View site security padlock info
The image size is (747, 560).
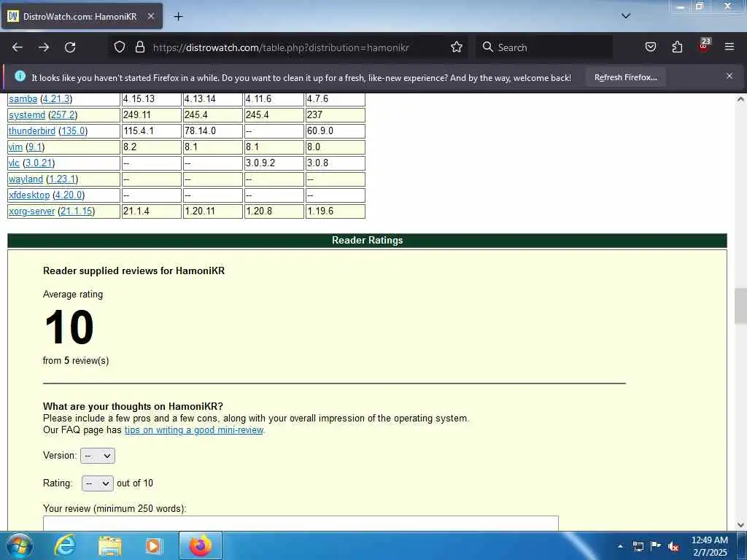coord(139,47)
